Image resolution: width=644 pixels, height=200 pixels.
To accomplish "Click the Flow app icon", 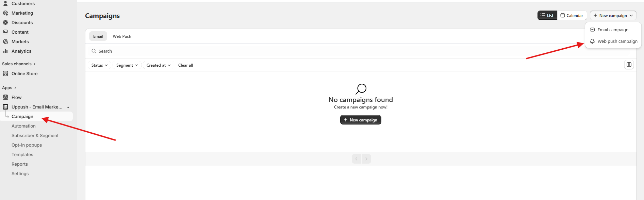I will click(x=5, y=97).
